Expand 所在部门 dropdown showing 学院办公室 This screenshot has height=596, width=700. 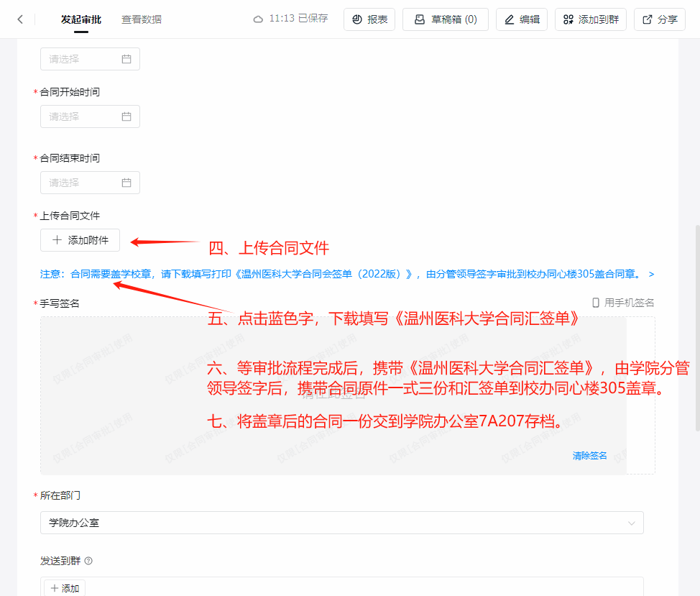[341, 523]
